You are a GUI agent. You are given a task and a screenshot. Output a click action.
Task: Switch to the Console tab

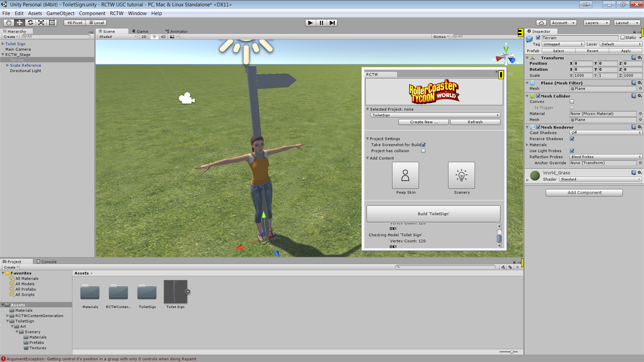point(47,262)
